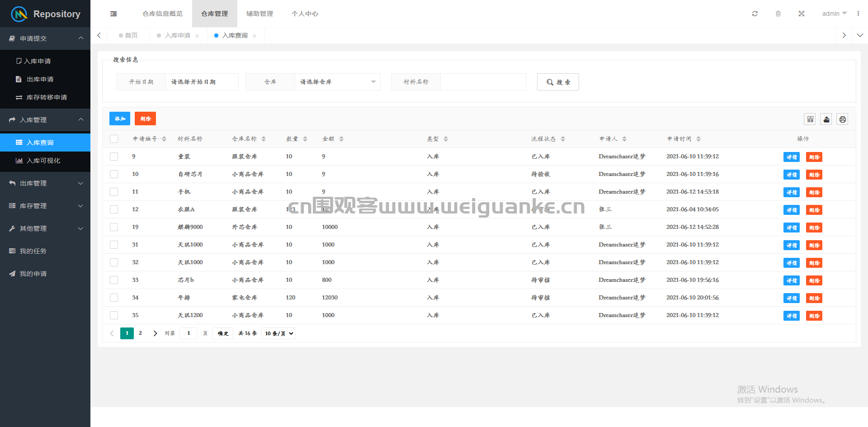Enter fullscreen using the expand icon

coord(801,14)
